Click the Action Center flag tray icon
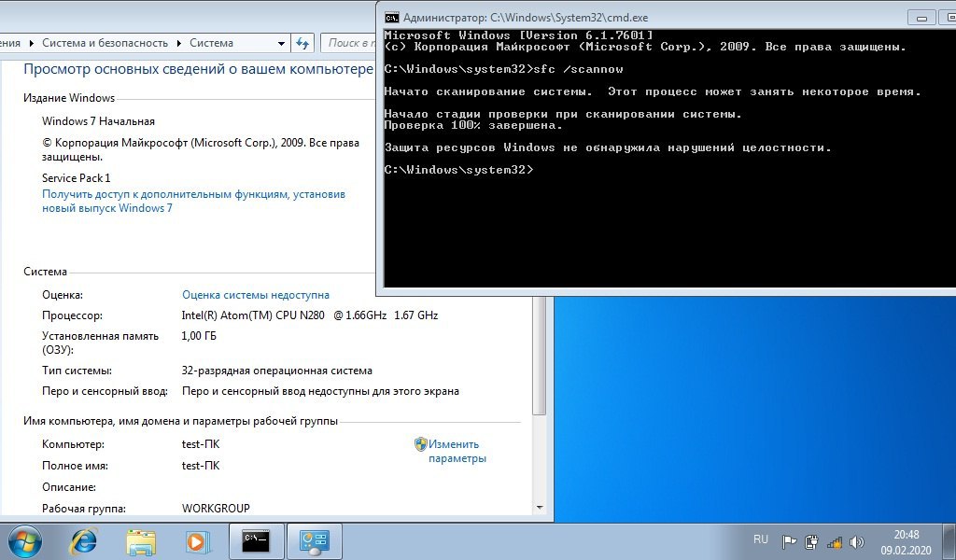 tap(789, 541)
